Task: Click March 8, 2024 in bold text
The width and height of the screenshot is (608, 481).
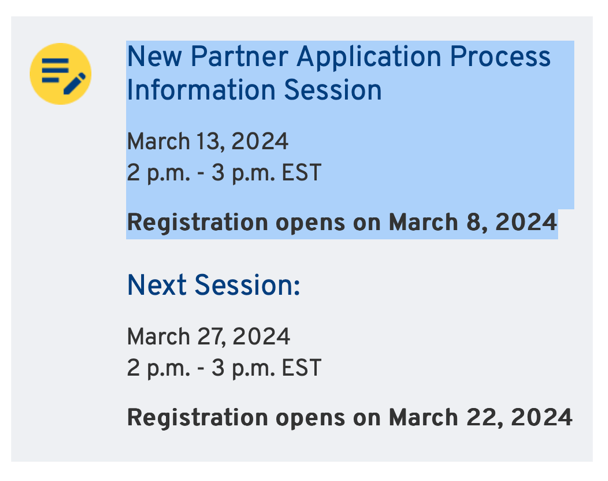Action: (x=473, y=222)
